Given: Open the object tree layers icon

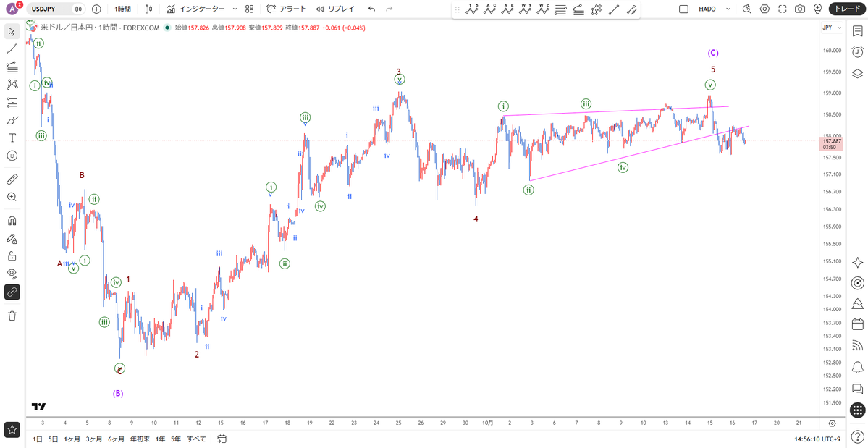Looking at the screenshot, I should click(857, 73).
